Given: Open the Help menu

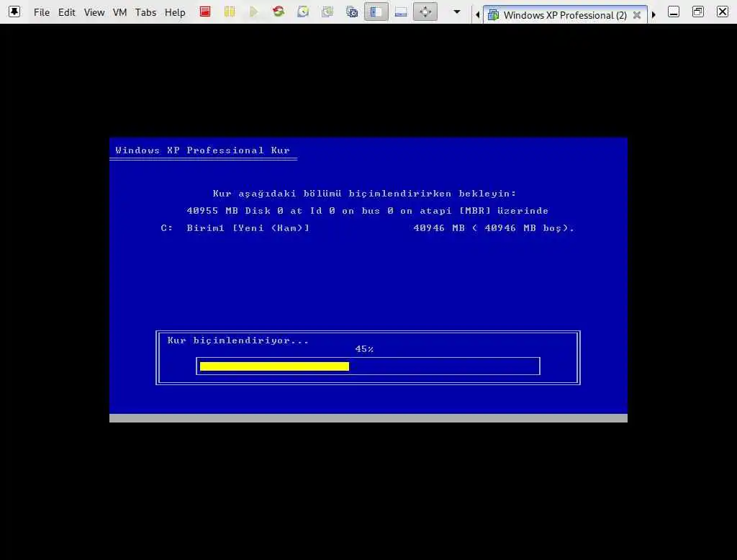Looking at the screenshot, I should tap(175, 12).
